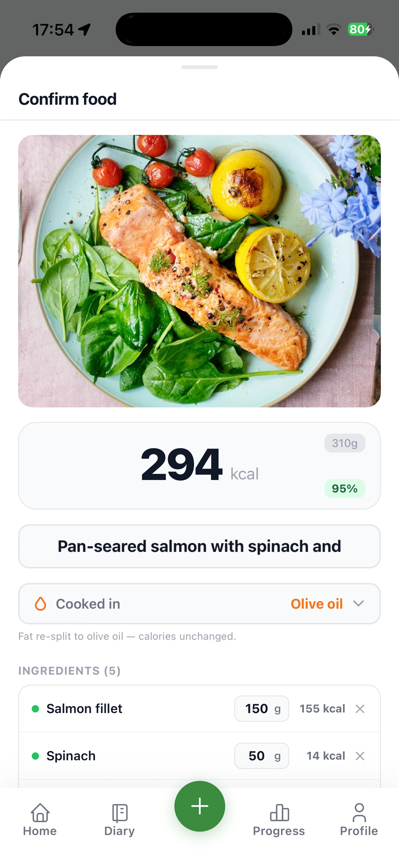Edit the Salmon fillet 150 g field

click(262, 709)
